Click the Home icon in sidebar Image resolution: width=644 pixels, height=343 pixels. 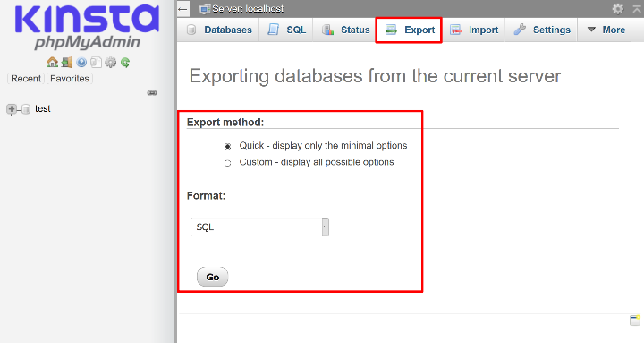click(52, 63)
